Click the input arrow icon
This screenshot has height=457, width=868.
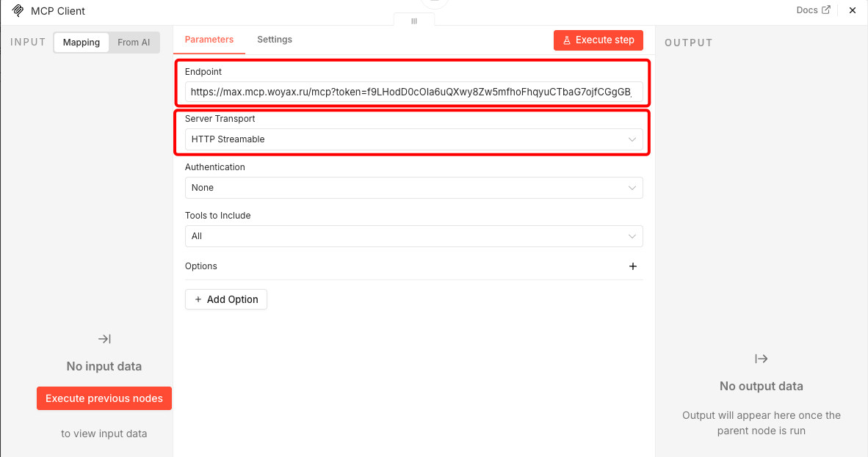pyautogui.click(x=104, y=339)
